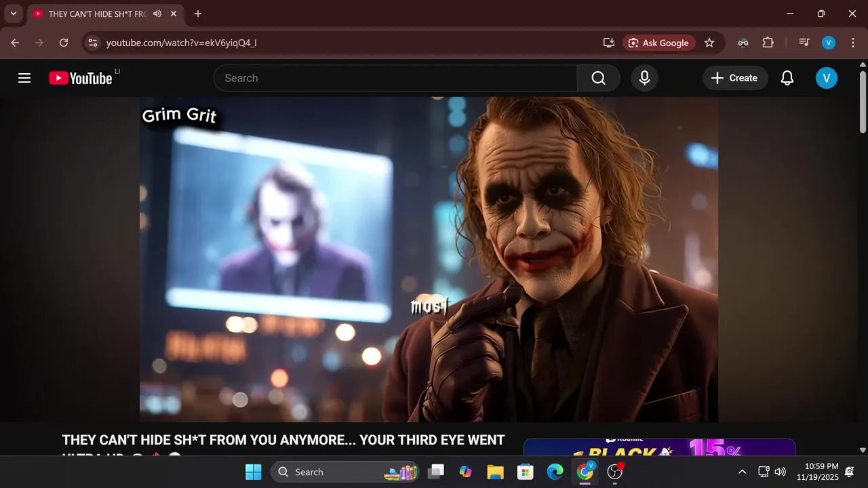Click the Black Friday 15% ad banner
Viewport: 868px width, 488px height.
pos(659,447)
